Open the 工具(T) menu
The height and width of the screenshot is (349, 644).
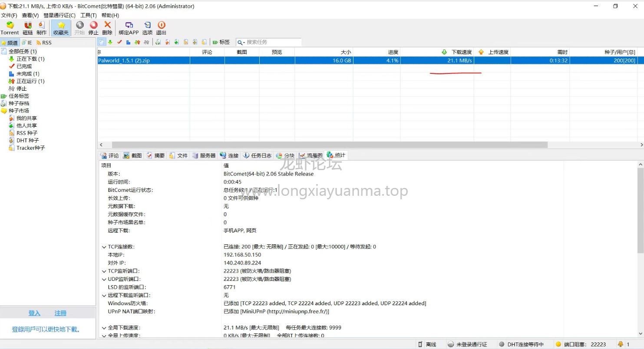point(89,15)
